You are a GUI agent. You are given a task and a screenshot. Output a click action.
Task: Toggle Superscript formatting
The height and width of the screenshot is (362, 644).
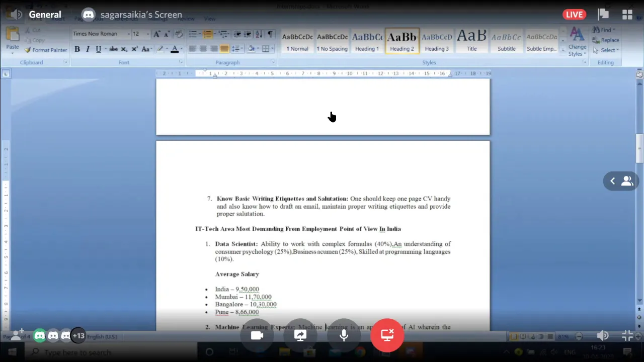[x=134, y=49]
